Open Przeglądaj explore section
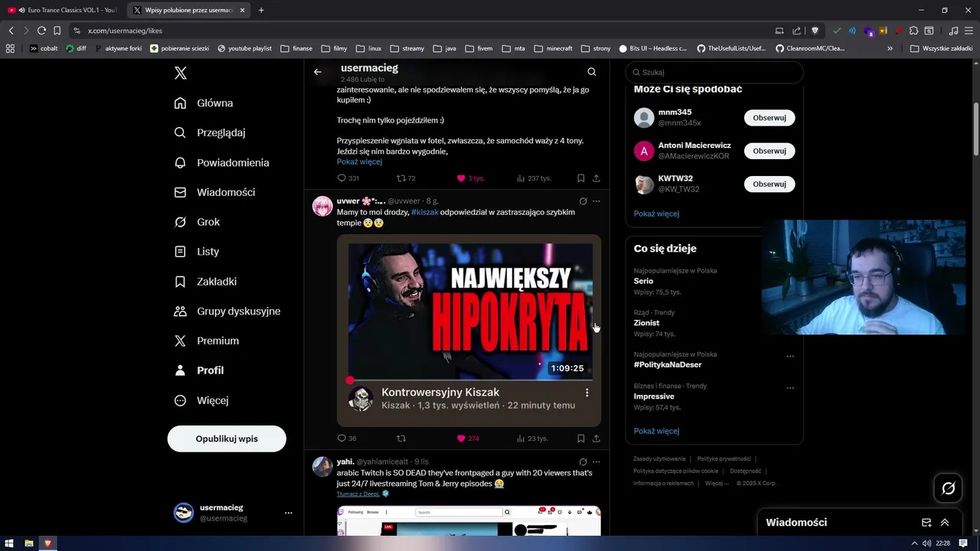980x551 pixels. (210, 132)
